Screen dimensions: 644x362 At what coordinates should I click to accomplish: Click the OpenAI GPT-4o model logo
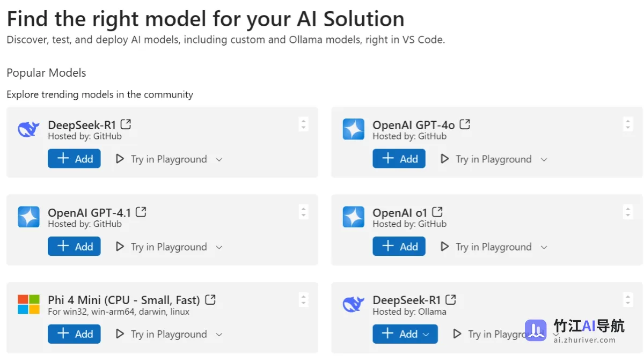coord(353,129)
